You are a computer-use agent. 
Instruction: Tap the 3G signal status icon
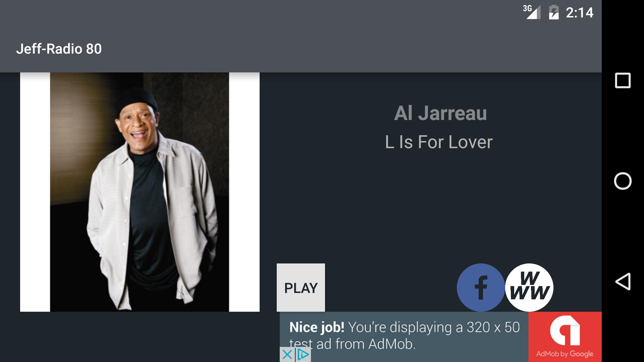tap(532, 12)
